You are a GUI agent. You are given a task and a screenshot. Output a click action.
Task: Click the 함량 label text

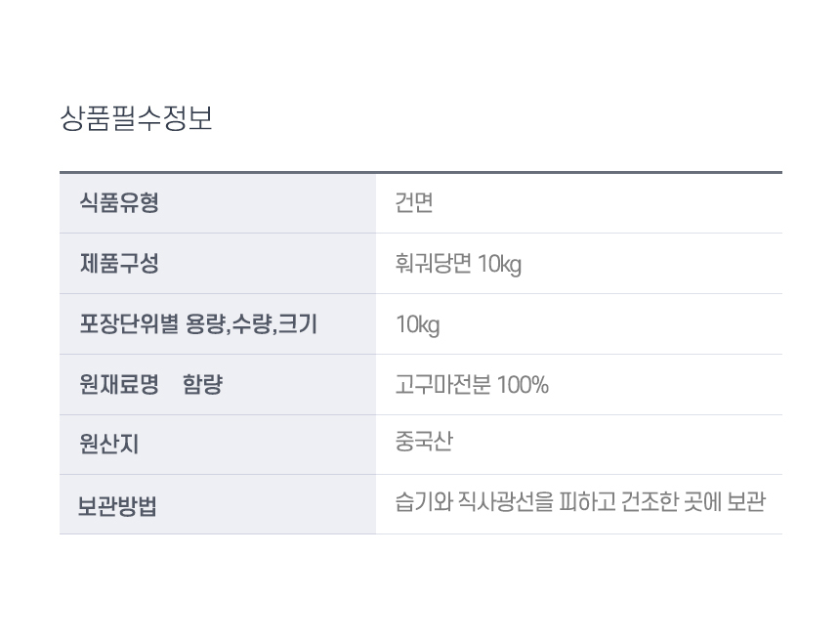pos(202,385)
